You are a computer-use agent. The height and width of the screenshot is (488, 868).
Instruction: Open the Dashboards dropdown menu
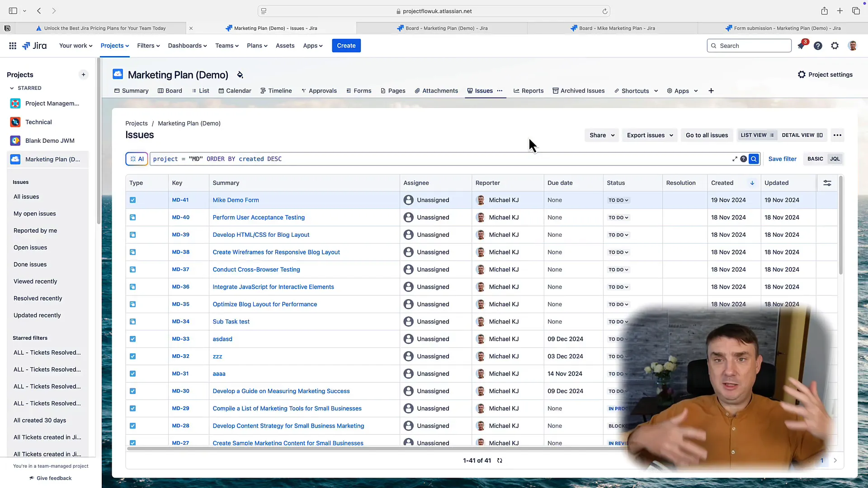point(187,46)
